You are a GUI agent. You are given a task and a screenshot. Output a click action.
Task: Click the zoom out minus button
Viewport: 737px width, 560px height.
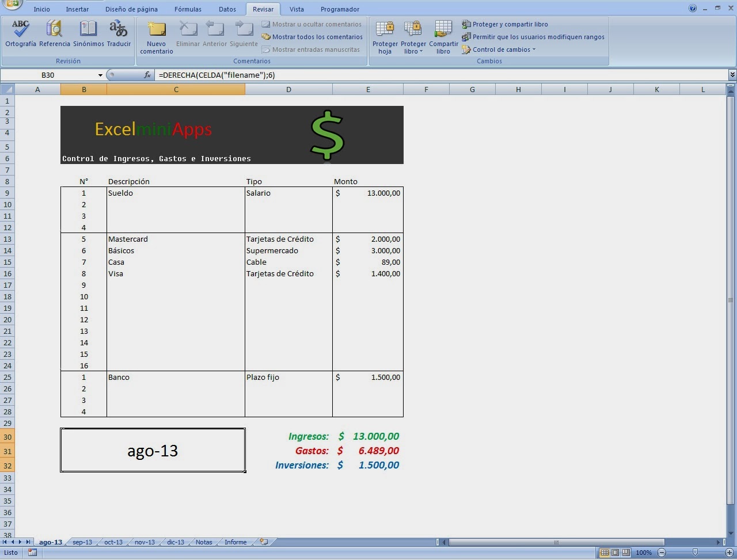tap(662, 553)
